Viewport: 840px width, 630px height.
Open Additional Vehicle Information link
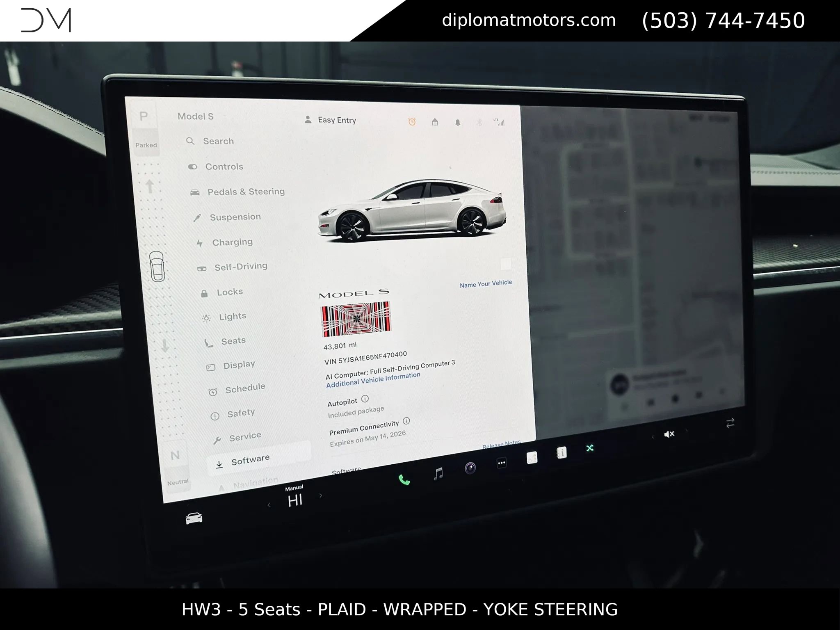coord(373,380)
